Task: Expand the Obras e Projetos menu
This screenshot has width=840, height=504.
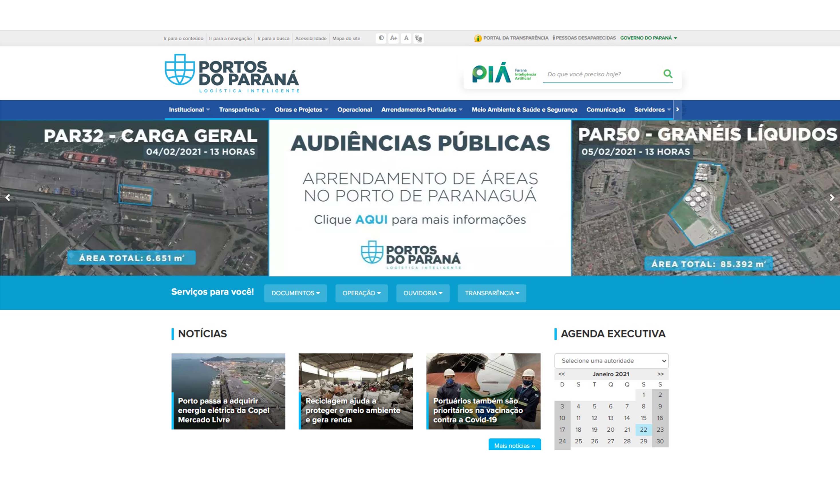Action: [x=301, y=110]
